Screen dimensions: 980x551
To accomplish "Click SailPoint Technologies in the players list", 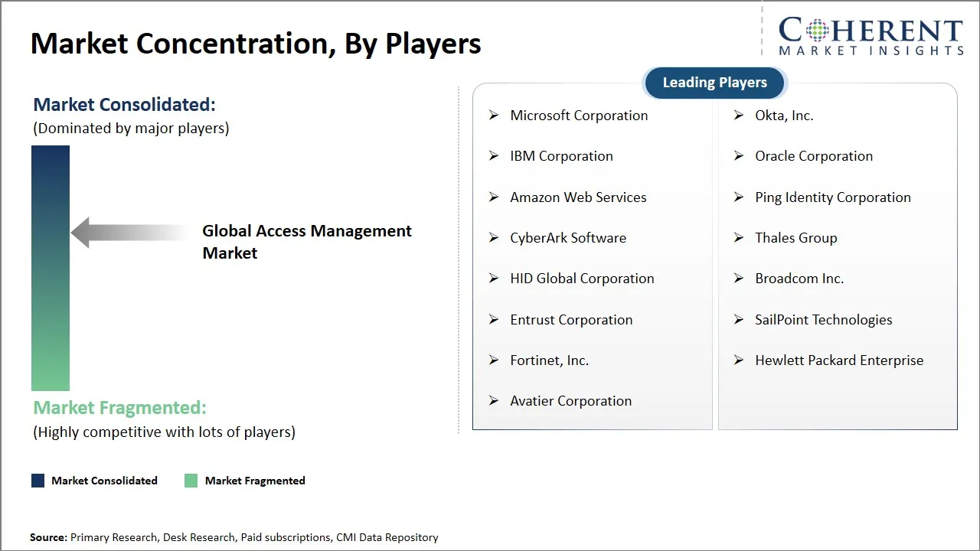I will pyautogui.click(x=823, y=319).
